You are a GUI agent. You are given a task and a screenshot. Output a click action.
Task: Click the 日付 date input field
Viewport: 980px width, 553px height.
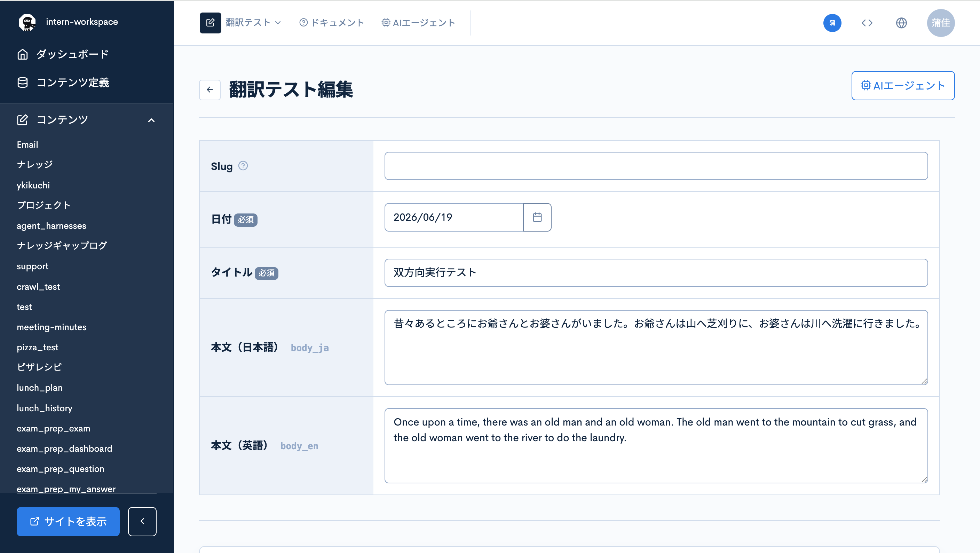[x=454, y=217]
